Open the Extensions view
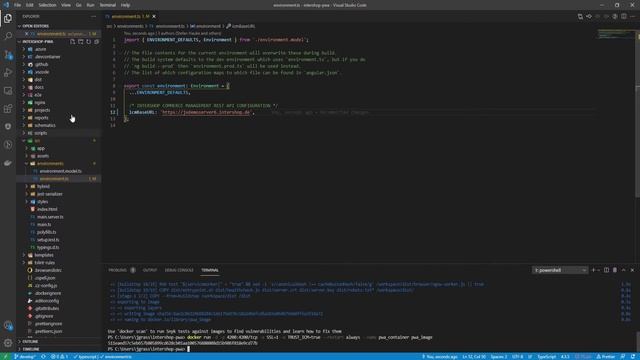 pyautogui.click(x=8, y=109)
